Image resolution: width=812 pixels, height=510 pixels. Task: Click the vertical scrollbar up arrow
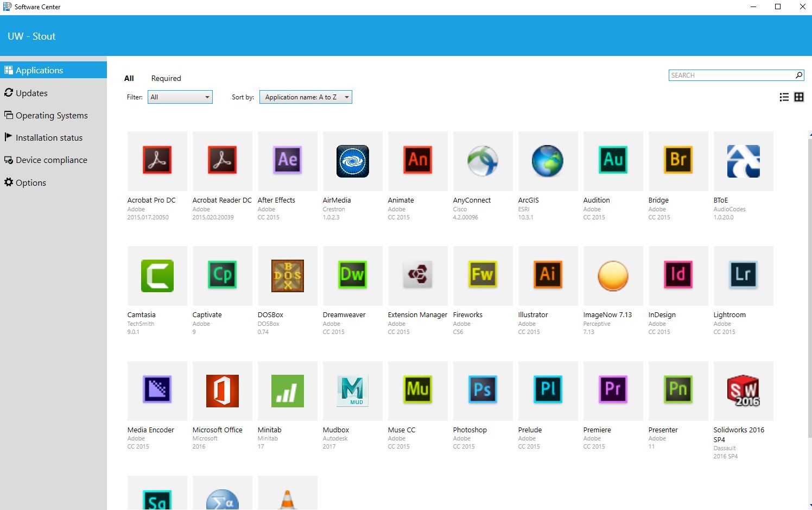(810, 134)
